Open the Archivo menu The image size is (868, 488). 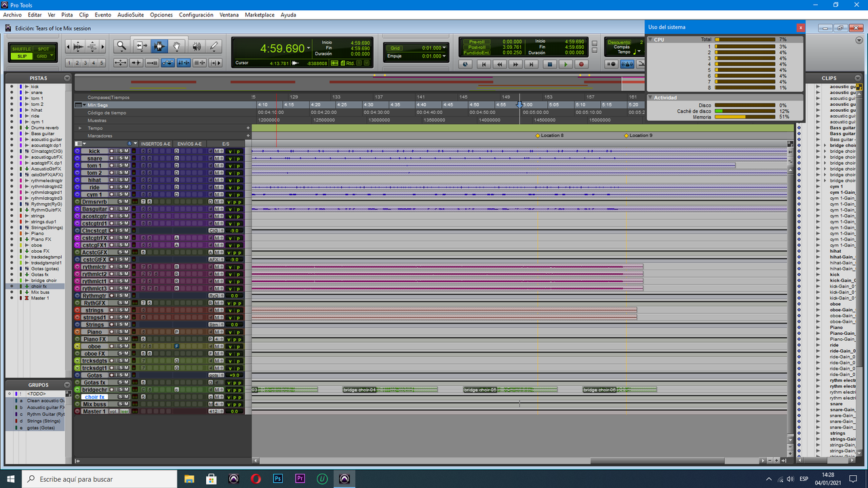click(x=12, y=14)
